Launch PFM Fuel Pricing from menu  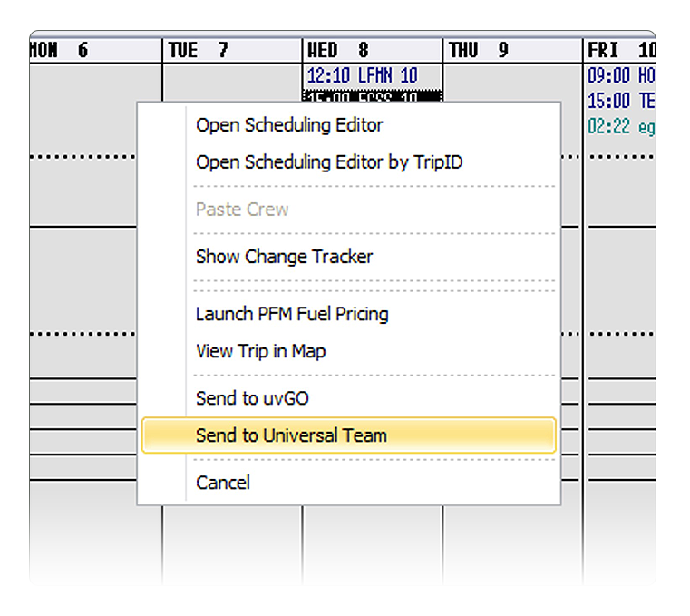[292, 314]
